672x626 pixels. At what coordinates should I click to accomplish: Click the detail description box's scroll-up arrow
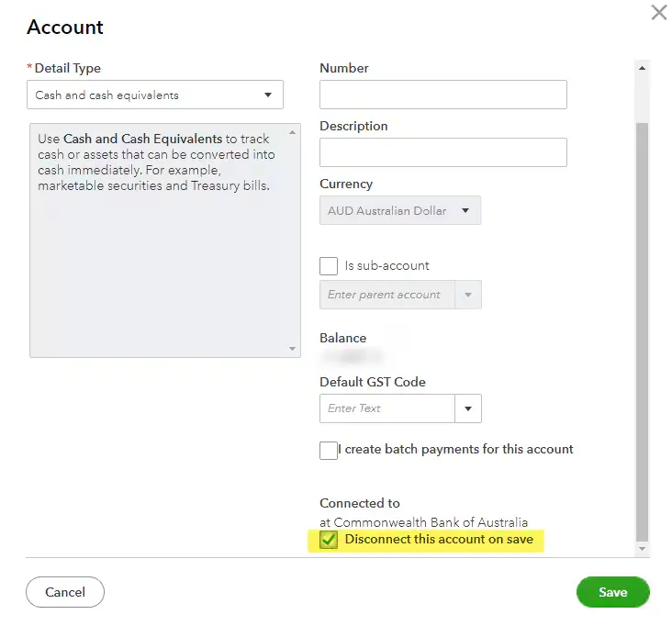pos(293,132)
